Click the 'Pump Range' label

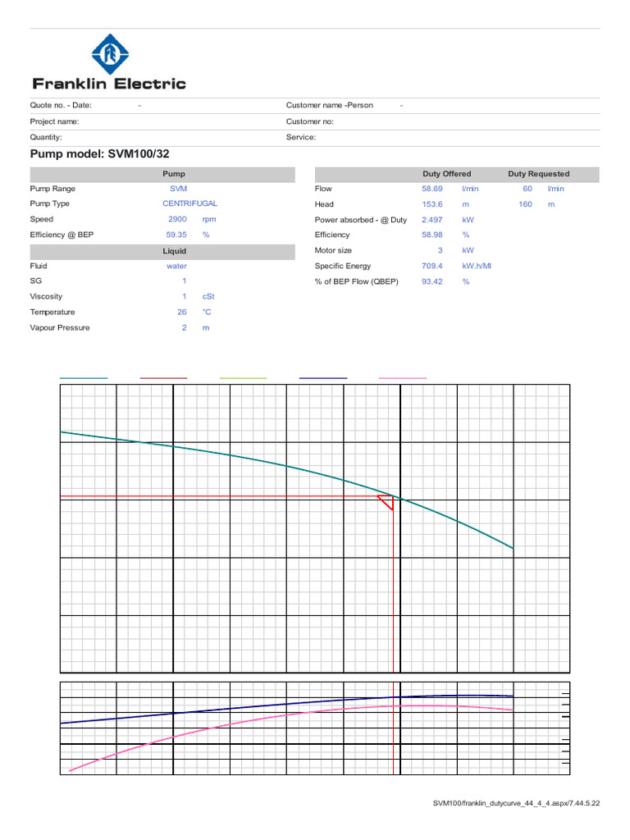(52, 189)
